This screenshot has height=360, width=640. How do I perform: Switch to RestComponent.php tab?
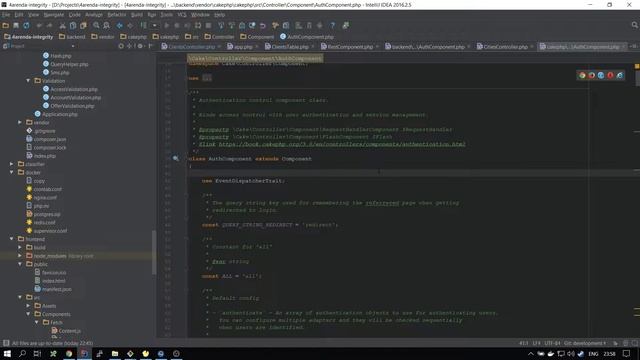click(x=350, y=47)
